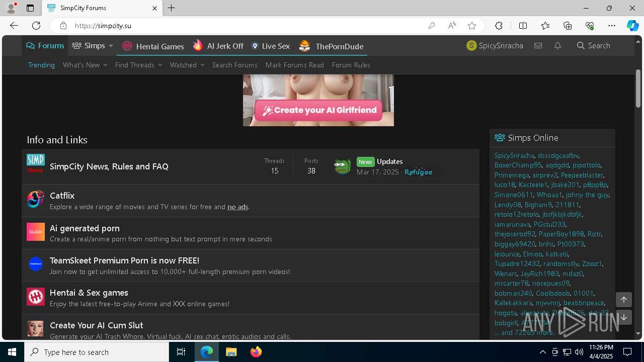
Task: Open the Browser essentials icon
Action: (590, 26)
